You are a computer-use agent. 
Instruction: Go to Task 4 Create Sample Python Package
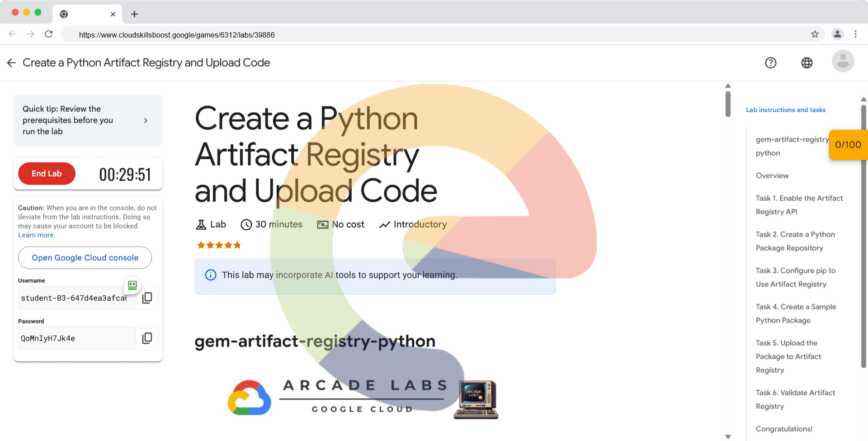pos(796,313)
